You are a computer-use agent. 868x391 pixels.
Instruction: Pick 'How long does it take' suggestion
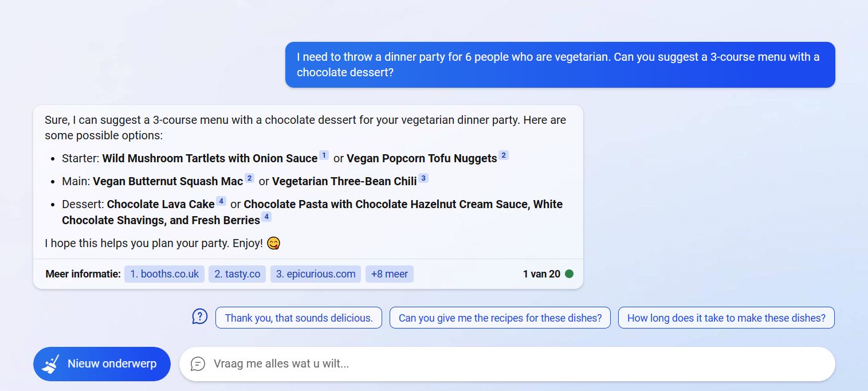tap(726, 318)
